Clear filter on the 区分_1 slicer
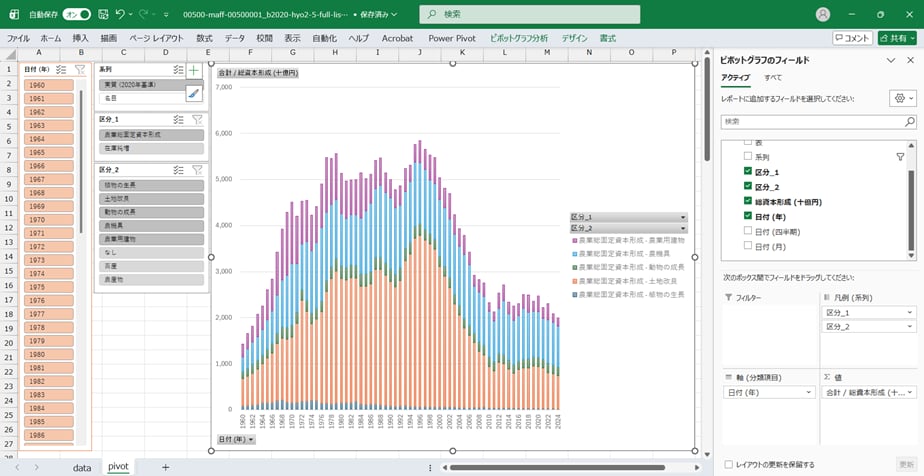The image size is (924, 476). 196,118
